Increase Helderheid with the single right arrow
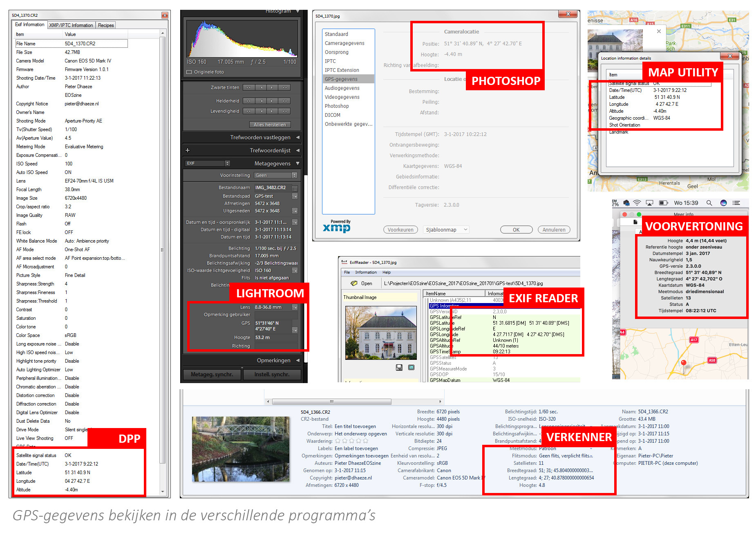756x533 pixels. (272, 101)
